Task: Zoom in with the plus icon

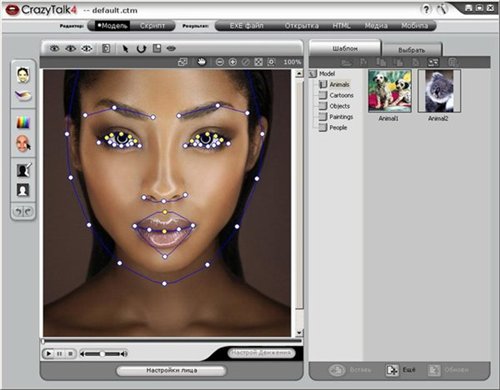Action: [x=233, y=62]
